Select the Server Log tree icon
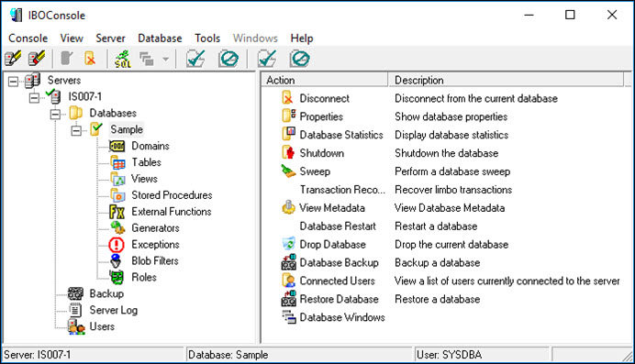The height and width of the screenshot is (364, 635). pos(75,310)
